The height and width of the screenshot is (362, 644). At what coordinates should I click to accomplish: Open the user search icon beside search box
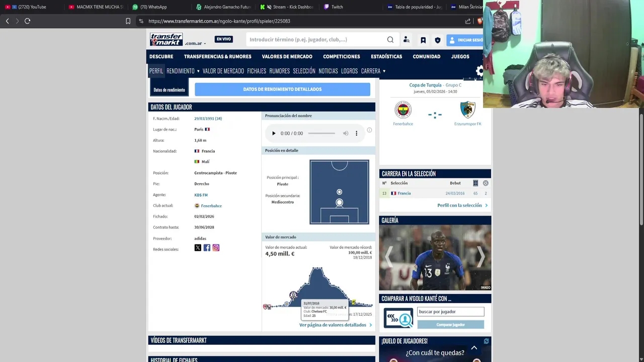(407, 40)
